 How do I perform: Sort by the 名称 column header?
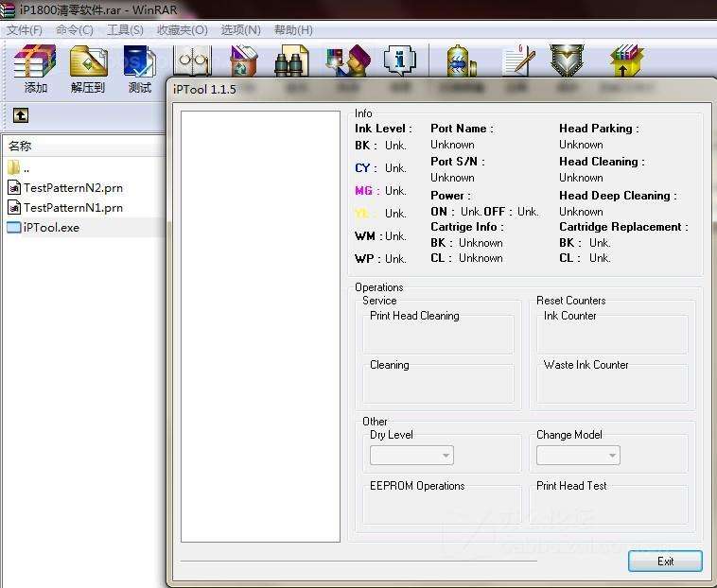(x=83, y=147)
